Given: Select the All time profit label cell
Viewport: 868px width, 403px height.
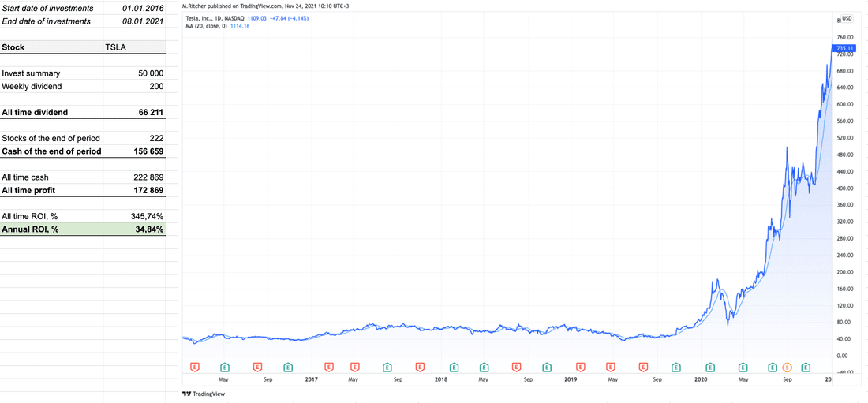Looking at the screenshot, I should click(51, 190).
